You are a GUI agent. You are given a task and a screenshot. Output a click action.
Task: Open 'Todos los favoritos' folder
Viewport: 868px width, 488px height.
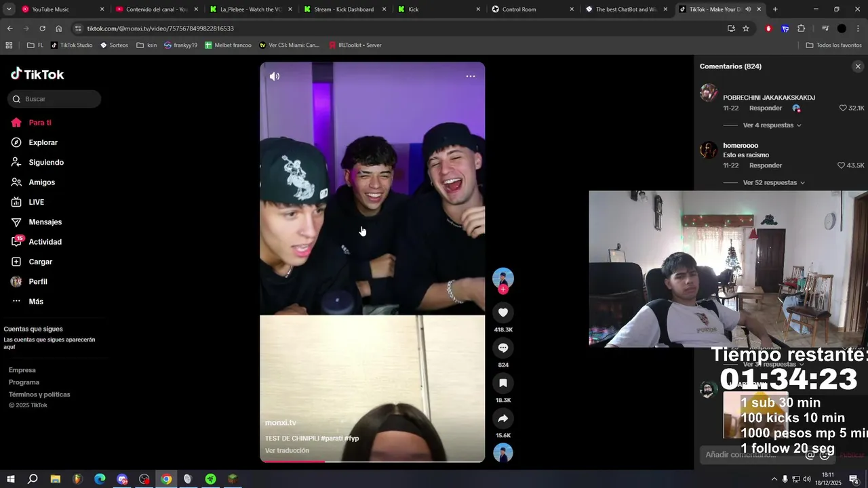[833, 45]
